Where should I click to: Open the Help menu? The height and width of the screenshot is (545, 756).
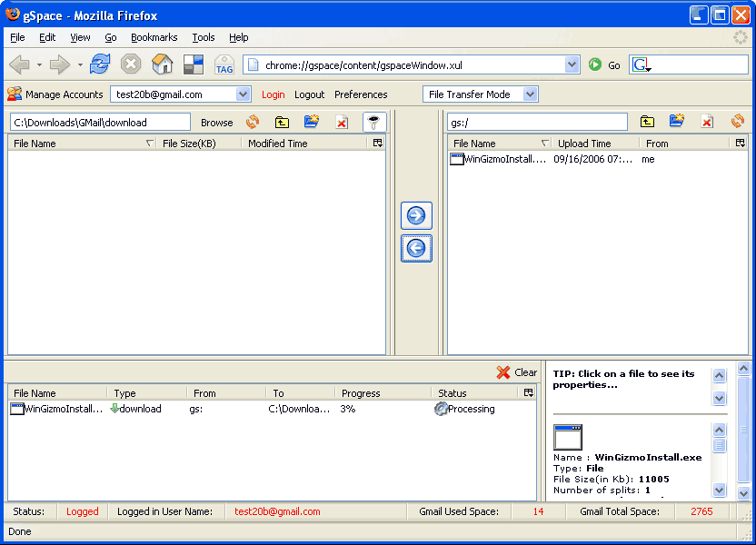point(239,37)
